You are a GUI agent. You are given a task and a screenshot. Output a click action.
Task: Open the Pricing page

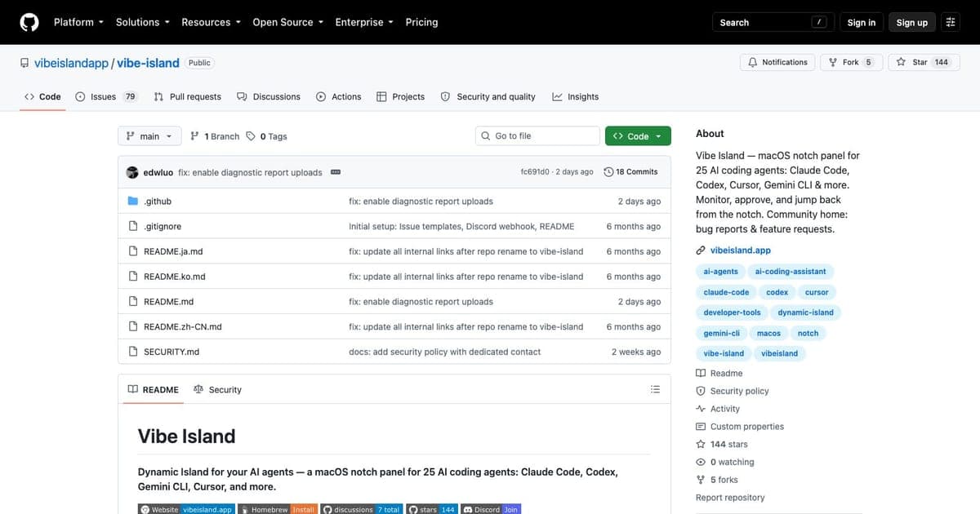click(421, 22)
